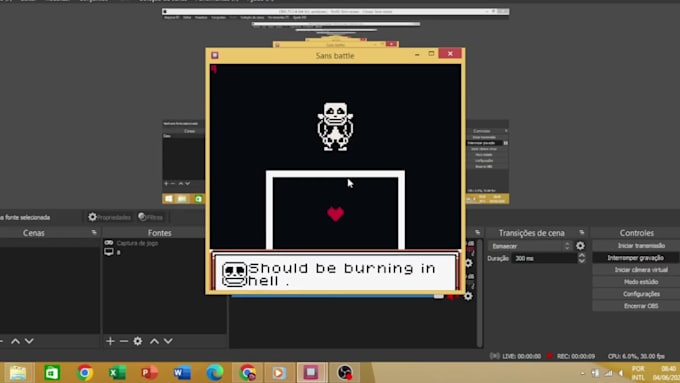
Task: Click the REC: 00:00:09 status text
Action: pyautogui.click(x=575, y=356)
